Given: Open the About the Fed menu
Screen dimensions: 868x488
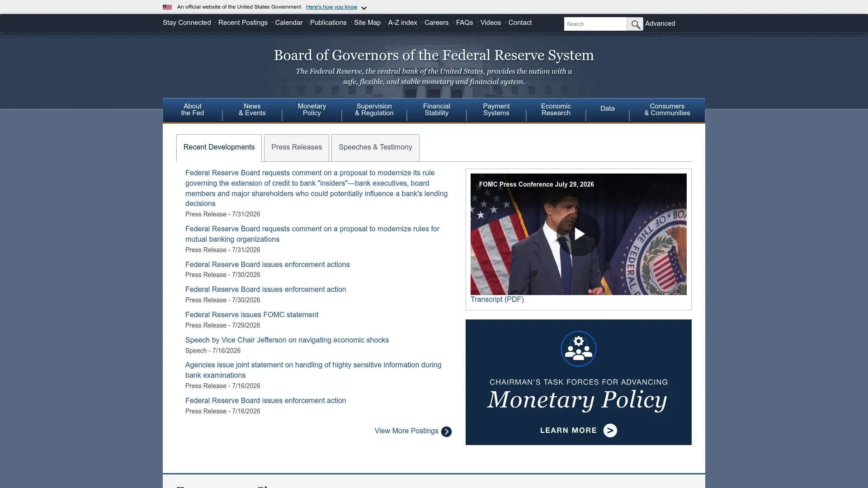Looking at the screenshot, I should (x=193, y=110).
